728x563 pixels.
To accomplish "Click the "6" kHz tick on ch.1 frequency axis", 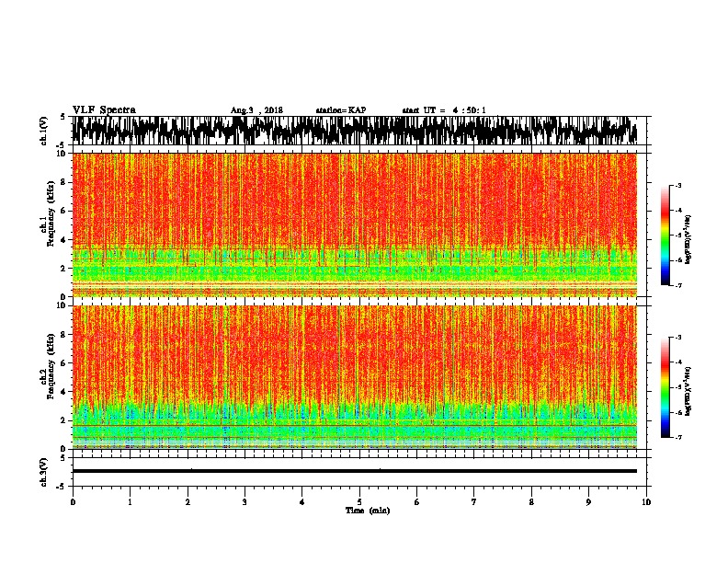I will [x=63, y=211].
